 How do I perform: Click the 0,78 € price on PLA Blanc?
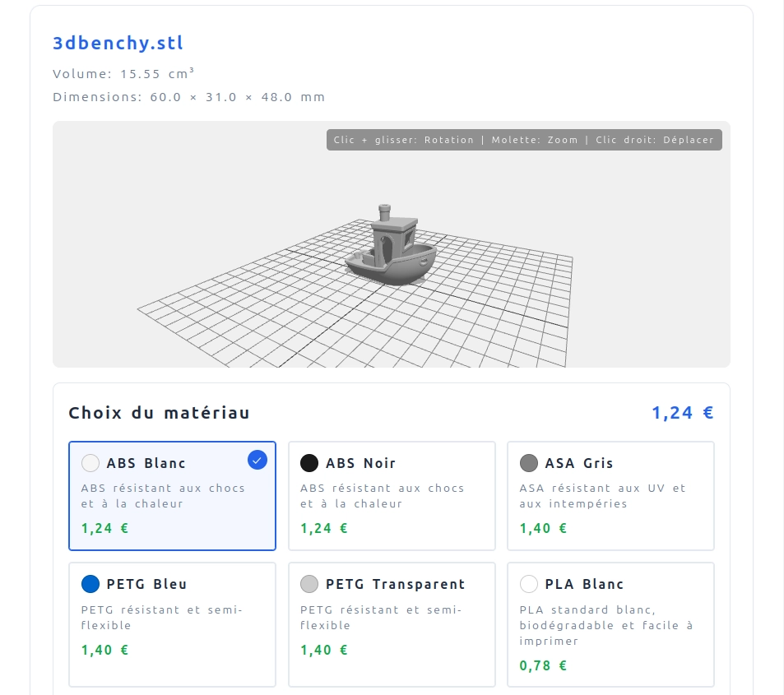(543, 665)
